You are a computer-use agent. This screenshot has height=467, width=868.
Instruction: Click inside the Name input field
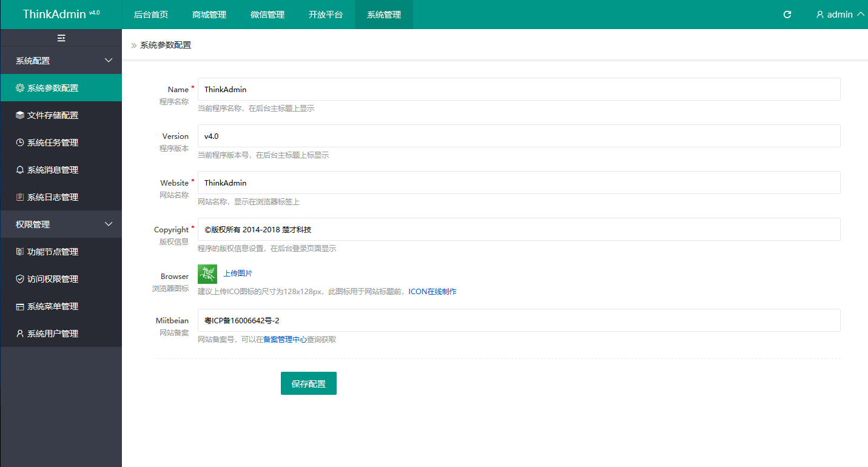519,89
